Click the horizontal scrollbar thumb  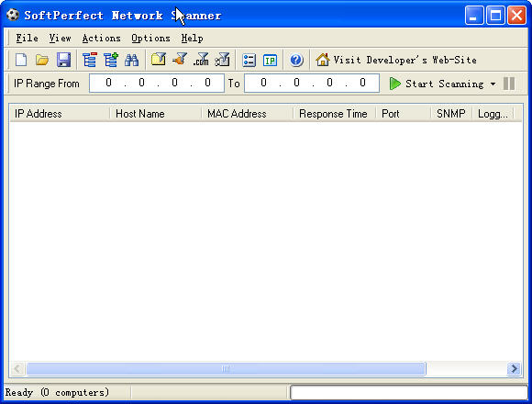(x=226, y=369)
